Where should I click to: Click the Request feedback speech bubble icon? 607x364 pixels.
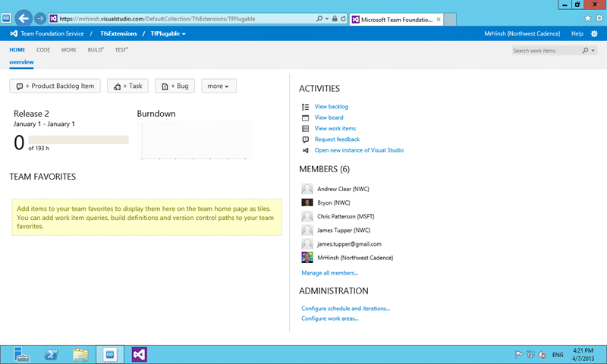click(306, 140)
